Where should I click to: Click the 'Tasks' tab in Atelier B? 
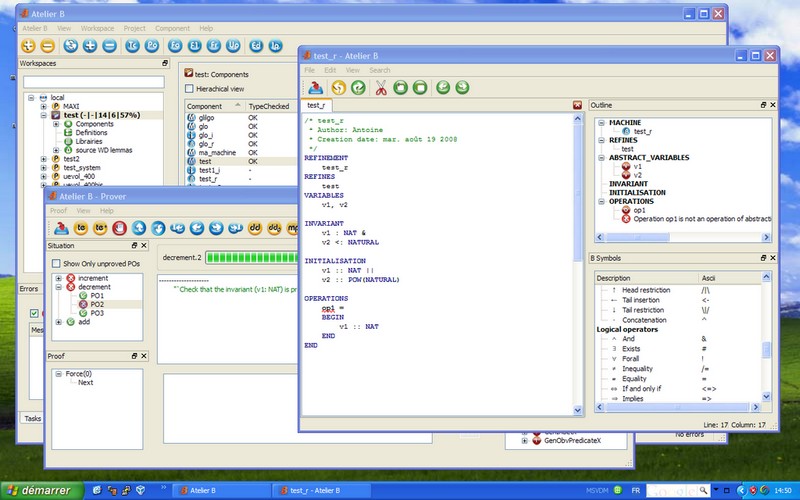point(32,418)
